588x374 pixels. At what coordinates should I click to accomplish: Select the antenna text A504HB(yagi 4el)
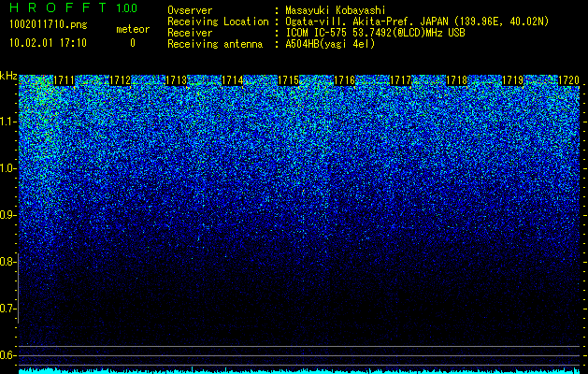coord(330,44)
